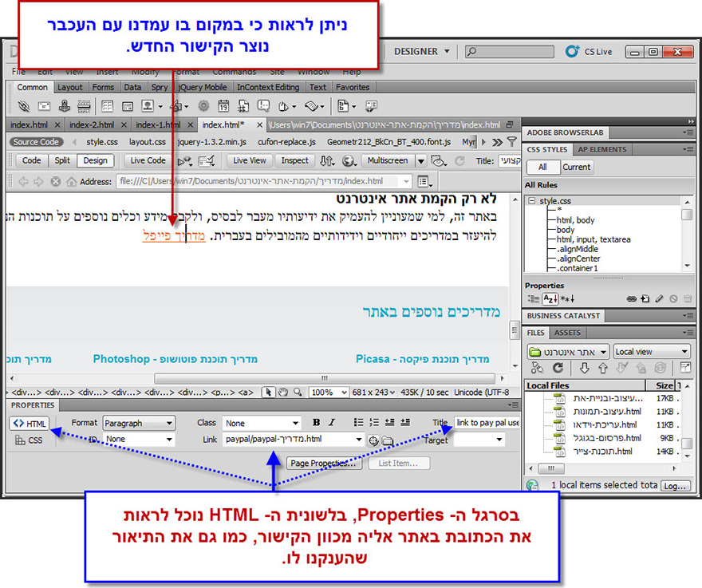This screenshot has width=702, height=588.
Task: Click the Stop icon in the address bar
Action: 56,182
